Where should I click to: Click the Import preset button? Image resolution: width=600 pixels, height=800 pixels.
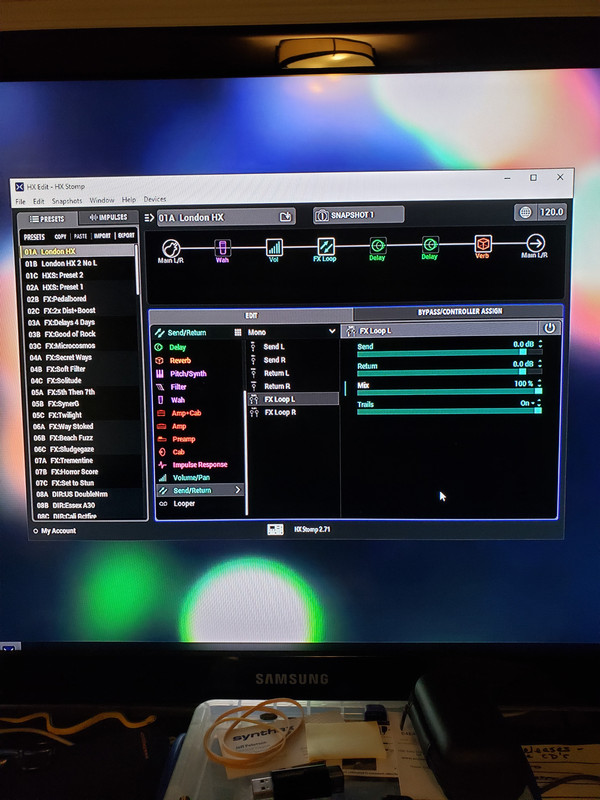point(102,236)
